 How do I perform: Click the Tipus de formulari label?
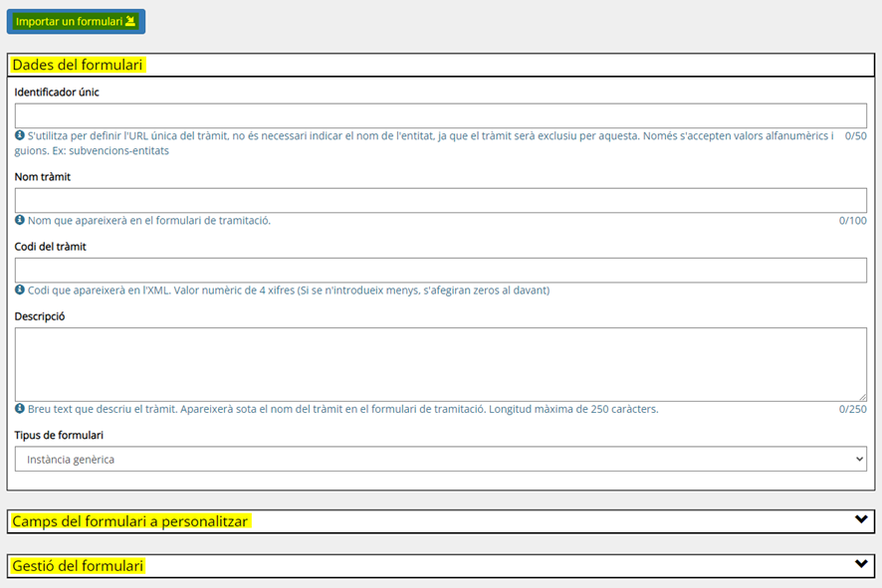tap(59, 435)
